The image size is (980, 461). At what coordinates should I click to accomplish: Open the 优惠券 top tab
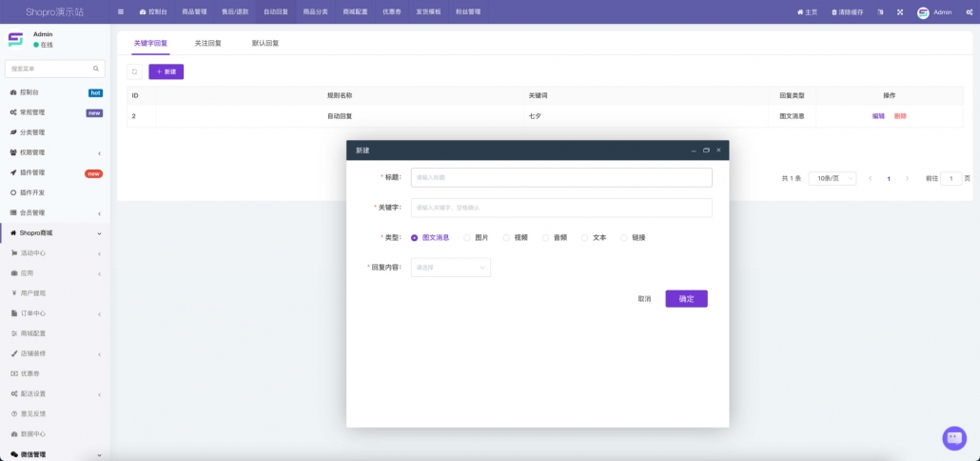pos(391,11)
